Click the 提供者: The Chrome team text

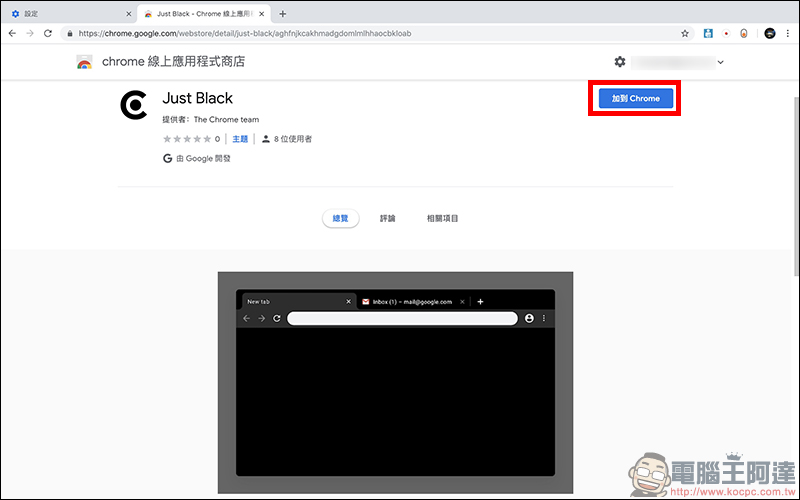pos(211,119)
